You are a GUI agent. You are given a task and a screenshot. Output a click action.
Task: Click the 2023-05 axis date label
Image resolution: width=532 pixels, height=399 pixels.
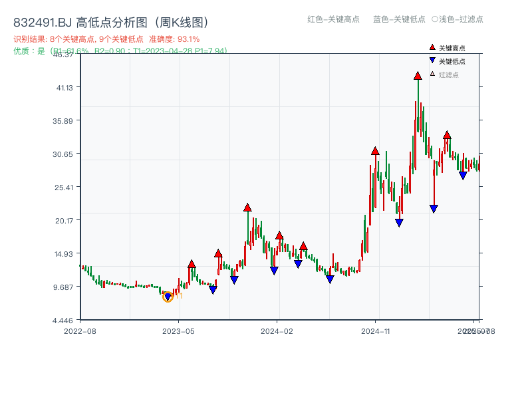click(x=178, y=330)
